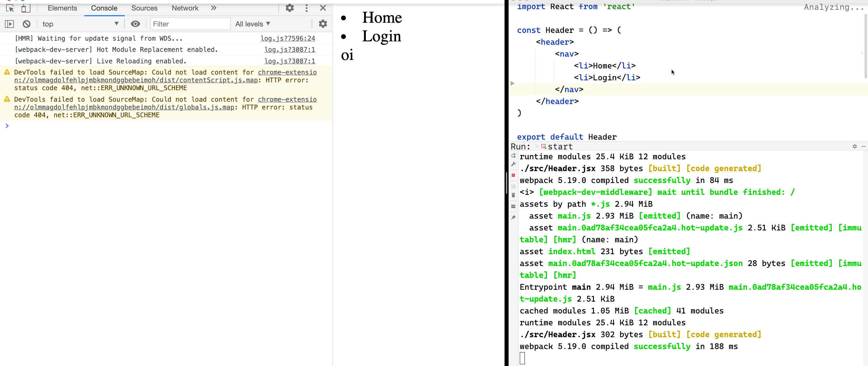Toggle the device toolbar icon
The image size is (868, 366).
click(26, 8)
